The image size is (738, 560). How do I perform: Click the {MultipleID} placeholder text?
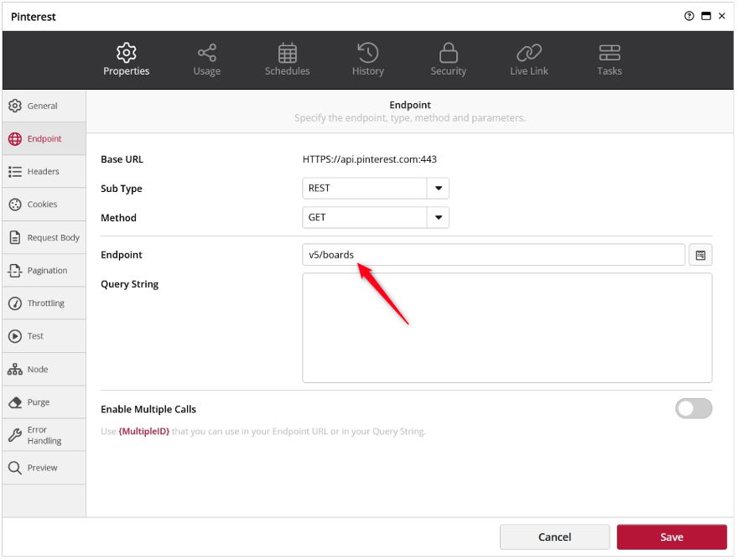click(x=144, y=432)
